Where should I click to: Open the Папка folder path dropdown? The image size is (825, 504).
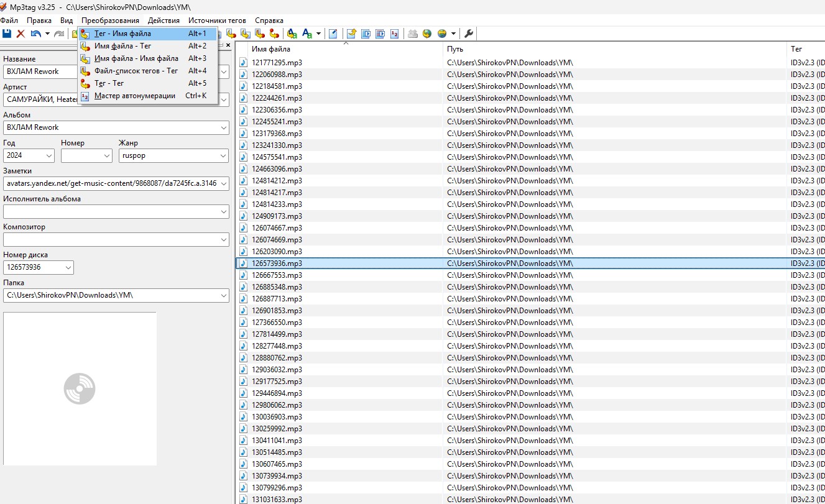click(224, 295)
